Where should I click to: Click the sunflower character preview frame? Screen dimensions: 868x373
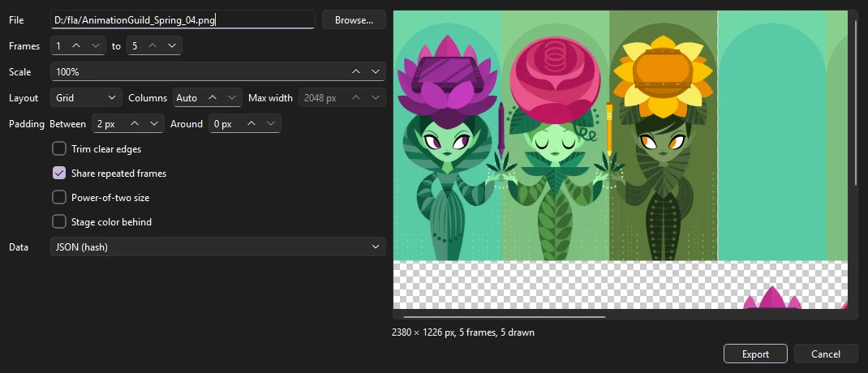click(x=664, y=135)
